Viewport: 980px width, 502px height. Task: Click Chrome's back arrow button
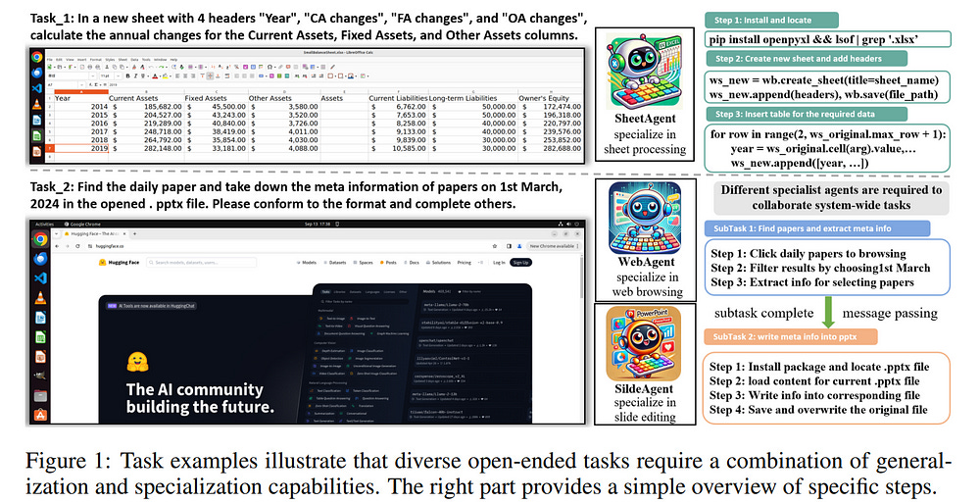click(x=57, y=246)
